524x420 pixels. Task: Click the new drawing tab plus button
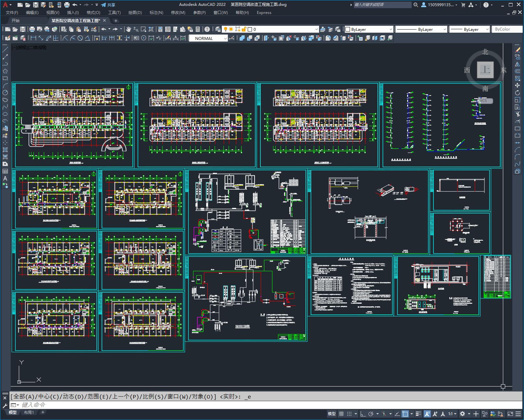click(116, 21)
